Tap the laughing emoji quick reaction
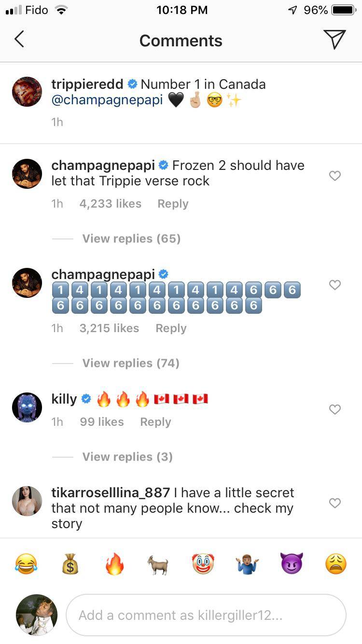 27,563
